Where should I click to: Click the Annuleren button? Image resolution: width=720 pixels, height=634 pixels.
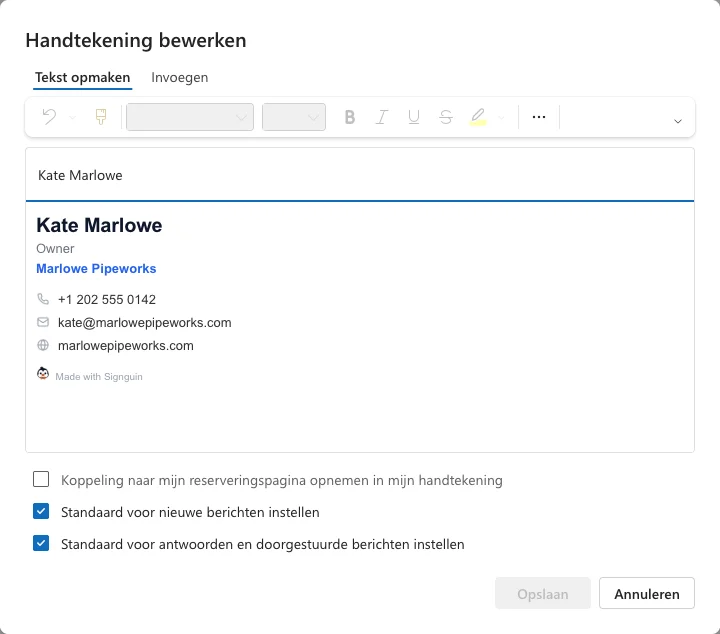click(x=647, y=594)
